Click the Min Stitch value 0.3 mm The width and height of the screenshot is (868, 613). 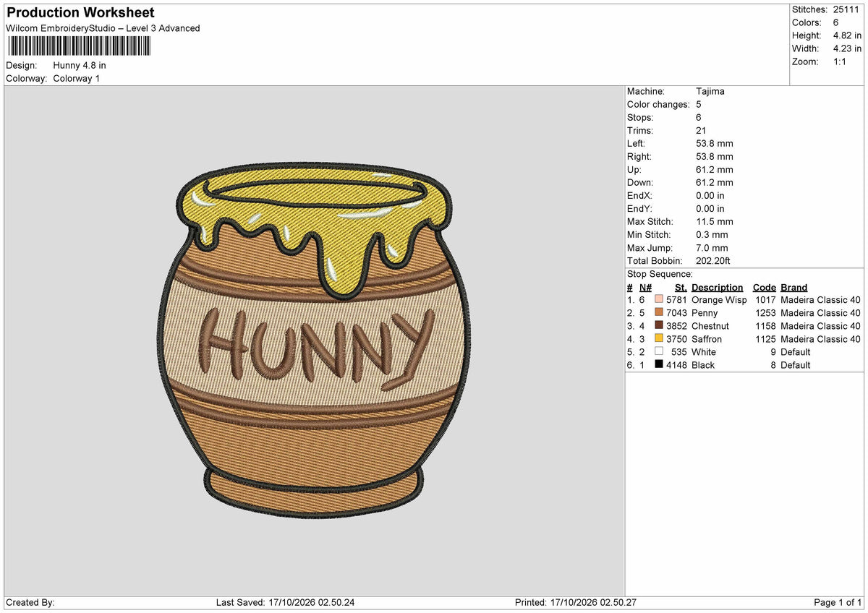(712, 234)
